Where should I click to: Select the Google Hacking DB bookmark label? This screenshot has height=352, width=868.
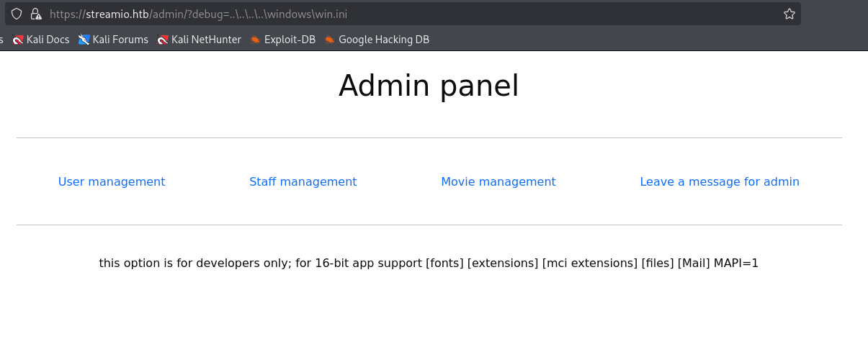(384, 40)
